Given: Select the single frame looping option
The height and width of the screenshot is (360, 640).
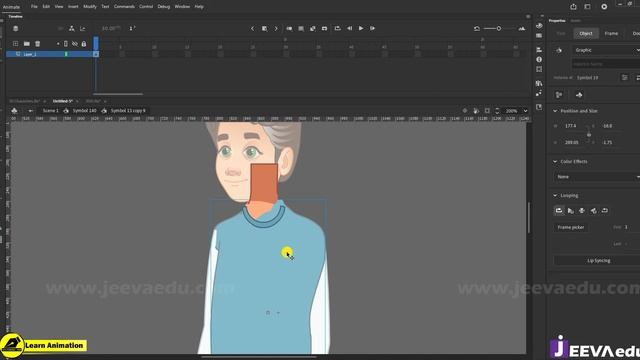Looking at the screenshot, I should point(582,211).
